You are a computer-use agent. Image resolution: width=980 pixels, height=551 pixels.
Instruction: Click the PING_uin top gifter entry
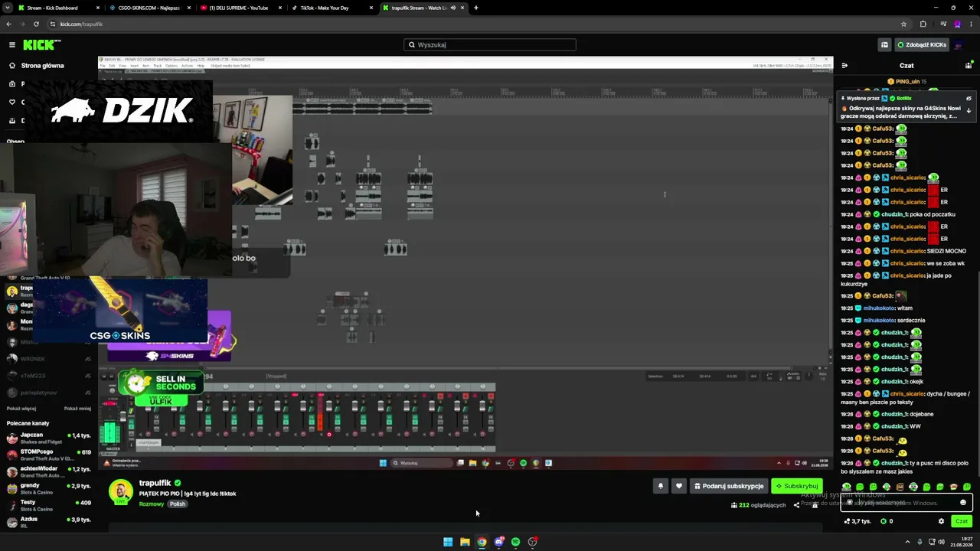[906, 81]
